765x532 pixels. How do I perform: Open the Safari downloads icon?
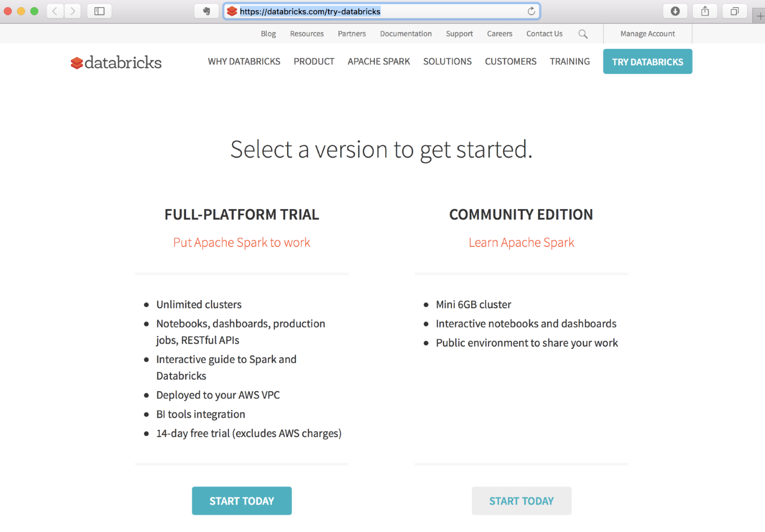pos(675,11)
